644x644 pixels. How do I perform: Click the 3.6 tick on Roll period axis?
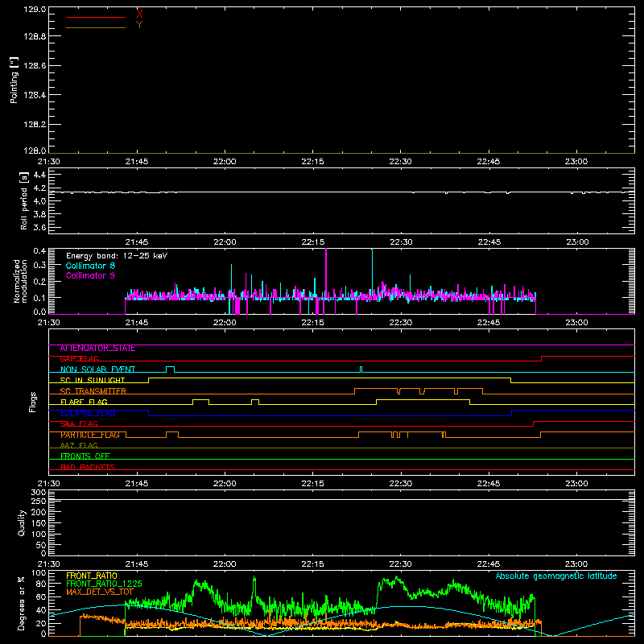39,227
